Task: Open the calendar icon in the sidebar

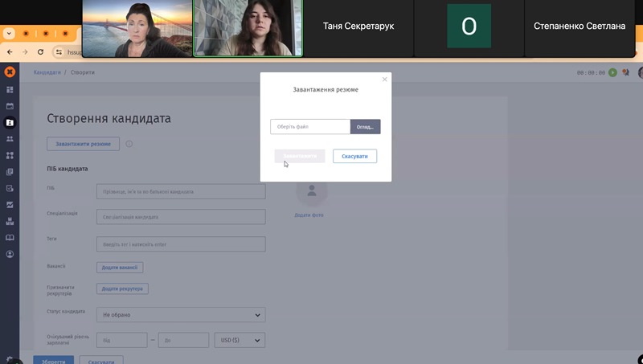Action: (10, 106)
